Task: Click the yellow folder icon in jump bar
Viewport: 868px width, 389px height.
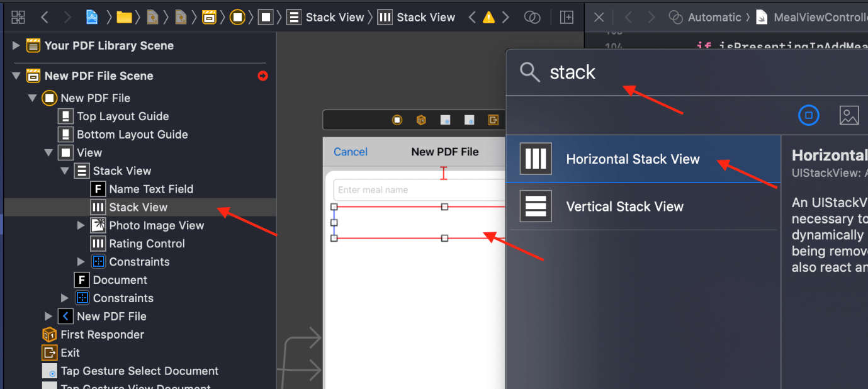Action: coord(124,18)
